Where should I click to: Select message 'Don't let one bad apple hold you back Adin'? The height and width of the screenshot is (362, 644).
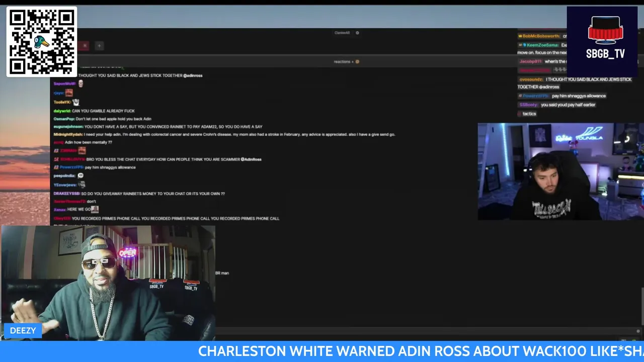(114, 119)
